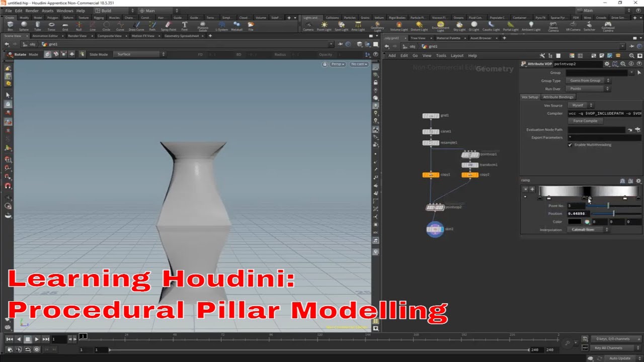The height and width of the screenshot is (362, 644).
Task: Select the Spray Paint shelf tool
Action: tap(169, 26)
